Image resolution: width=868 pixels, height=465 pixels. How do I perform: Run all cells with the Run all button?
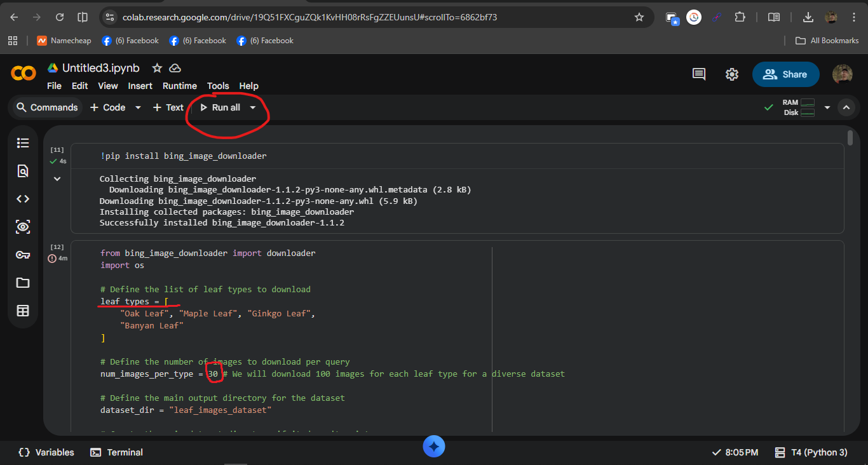point(222,107)
